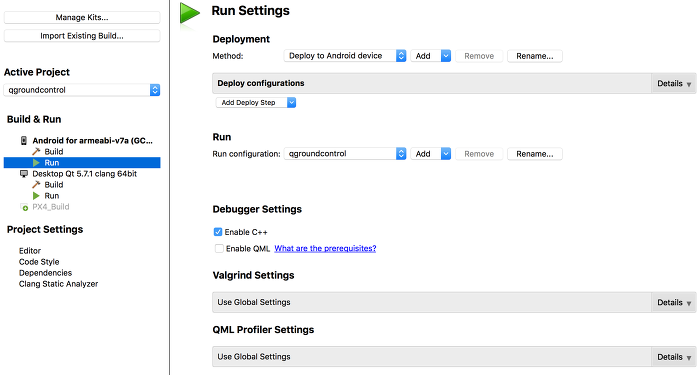The image size is (700, 375).
Task: Open Code Style project settings
Action: (39, 262)
